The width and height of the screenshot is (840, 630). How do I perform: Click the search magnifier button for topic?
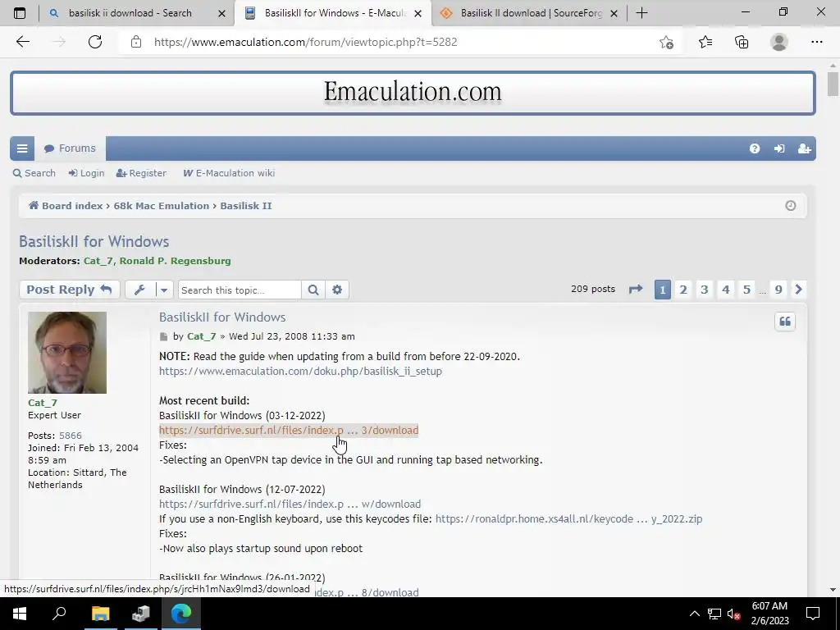coord(313,290)
